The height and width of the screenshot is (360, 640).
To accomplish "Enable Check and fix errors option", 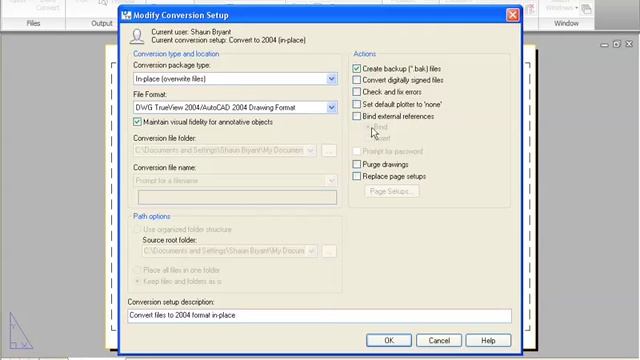I will (356, 92).
